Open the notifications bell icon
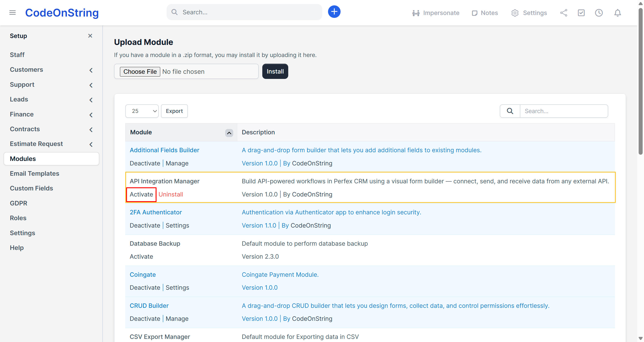644x342 pixels. click(x=617, y=13)
